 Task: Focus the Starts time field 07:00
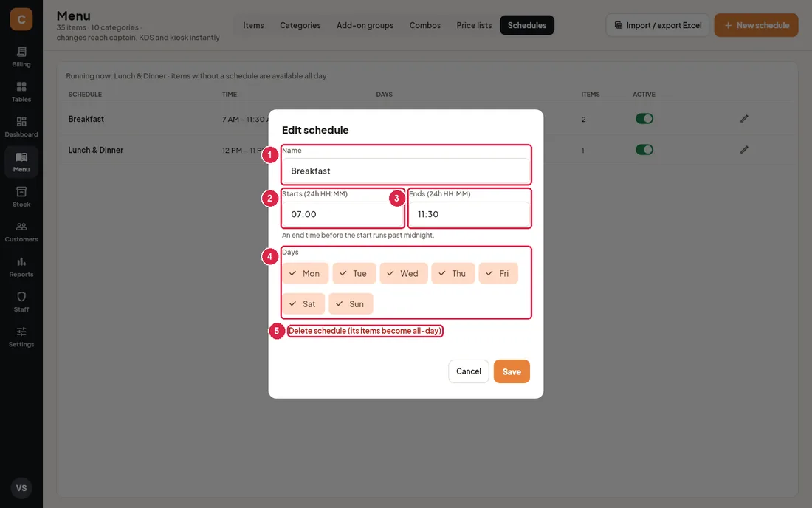[x=343, y=214]
